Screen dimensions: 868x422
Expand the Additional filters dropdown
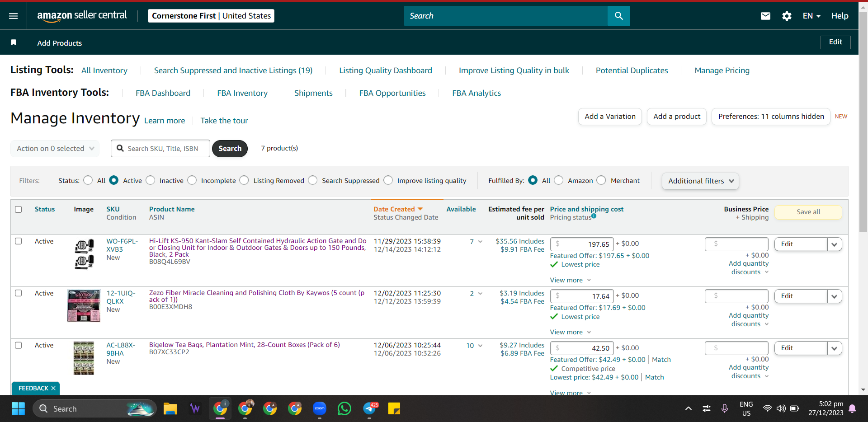(700, 181)
